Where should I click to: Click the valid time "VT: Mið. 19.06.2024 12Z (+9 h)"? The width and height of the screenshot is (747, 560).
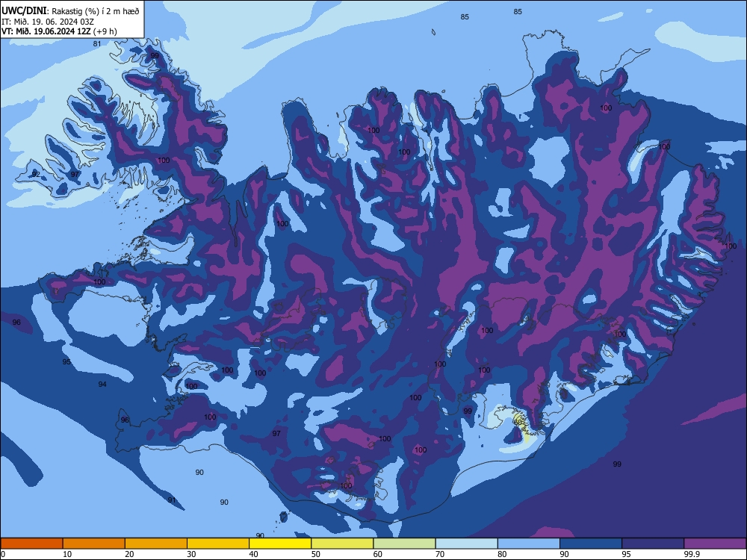coord(59,31)
